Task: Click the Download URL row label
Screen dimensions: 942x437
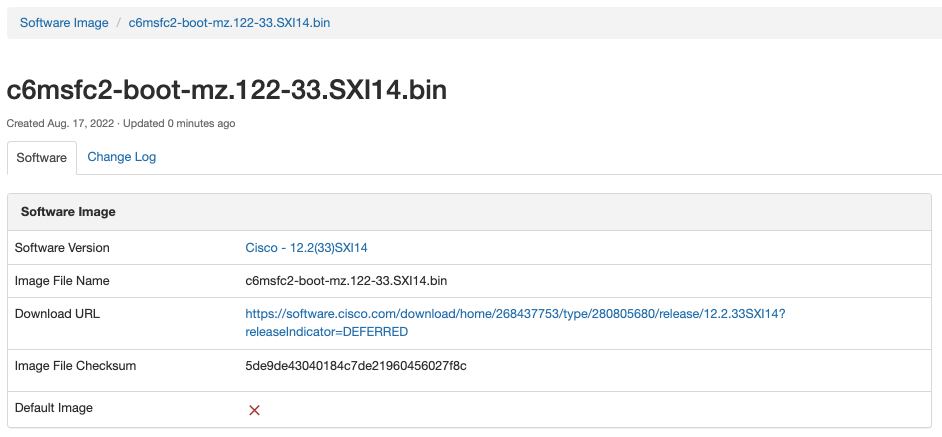Action: 57,314
